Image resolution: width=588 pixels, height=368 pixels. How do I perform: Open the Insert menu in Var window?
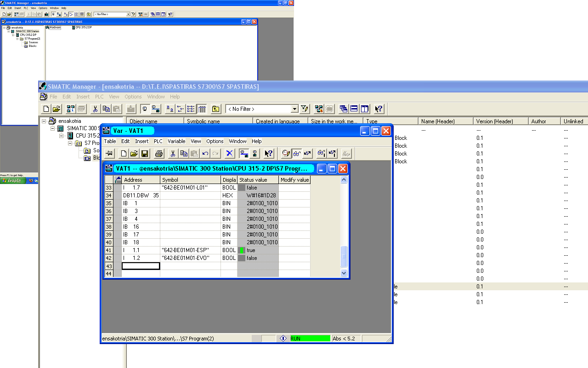pyautogui.click(x=141, y=141)
